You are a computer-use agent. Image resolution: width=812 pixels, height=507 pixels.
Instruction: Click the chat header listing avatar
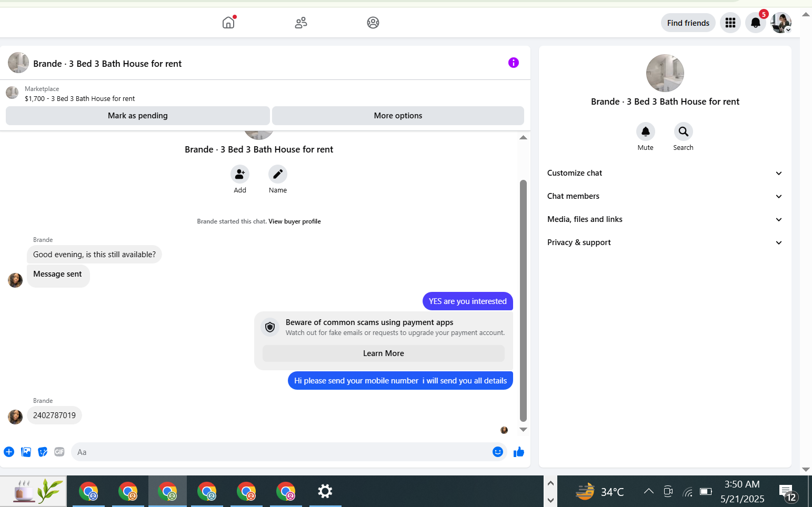tap(18, 63)
